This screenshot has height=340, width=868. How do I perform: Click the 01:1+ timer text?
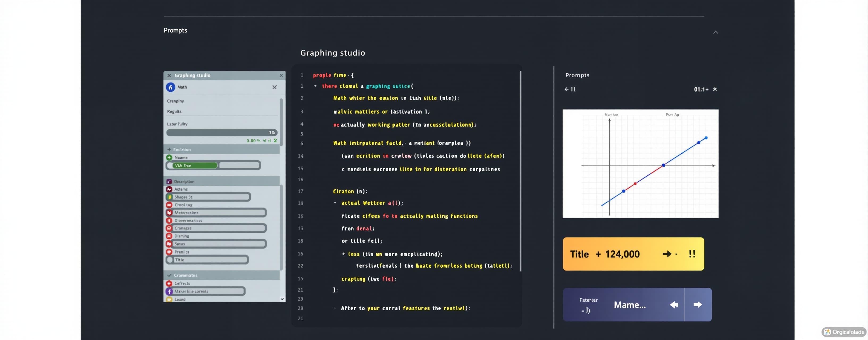pyautogui.click(x=701, y=89)
